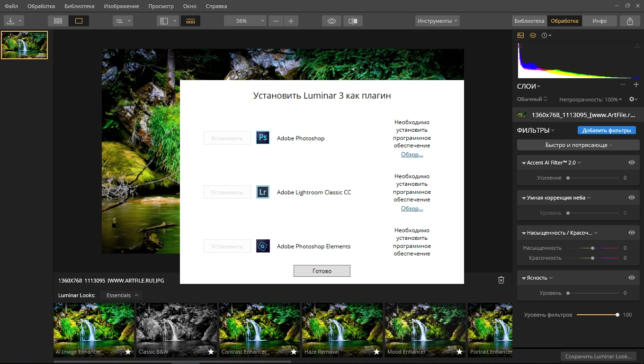Open the Изображение menu
The image size is (644, 364).
coord(122,6)
